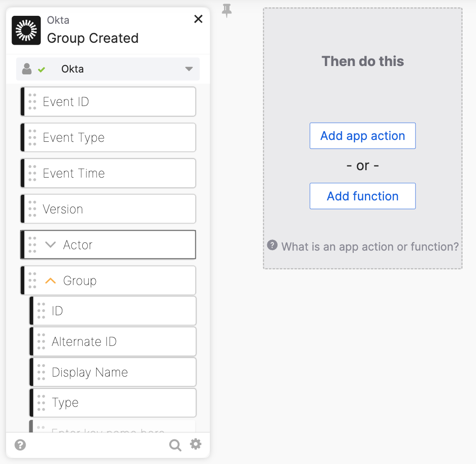The width and height of the screenshot is (476, 464).
Task: Click the user connection icon
Action: pos(27,69)
